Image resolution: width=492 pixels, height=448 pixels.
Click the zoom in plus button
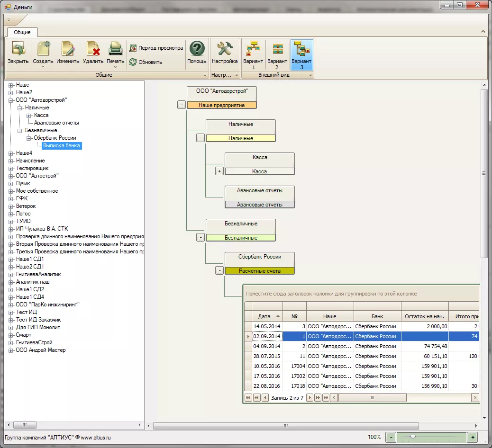[472, 437]
